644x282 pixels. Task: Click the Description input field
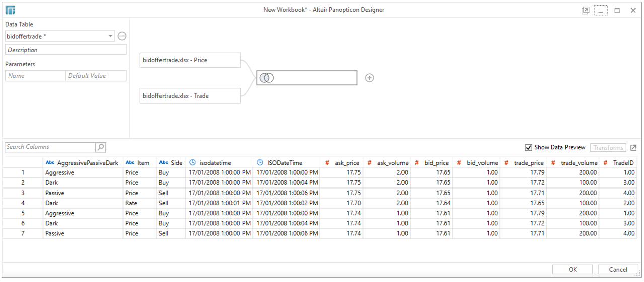[65, 50]
